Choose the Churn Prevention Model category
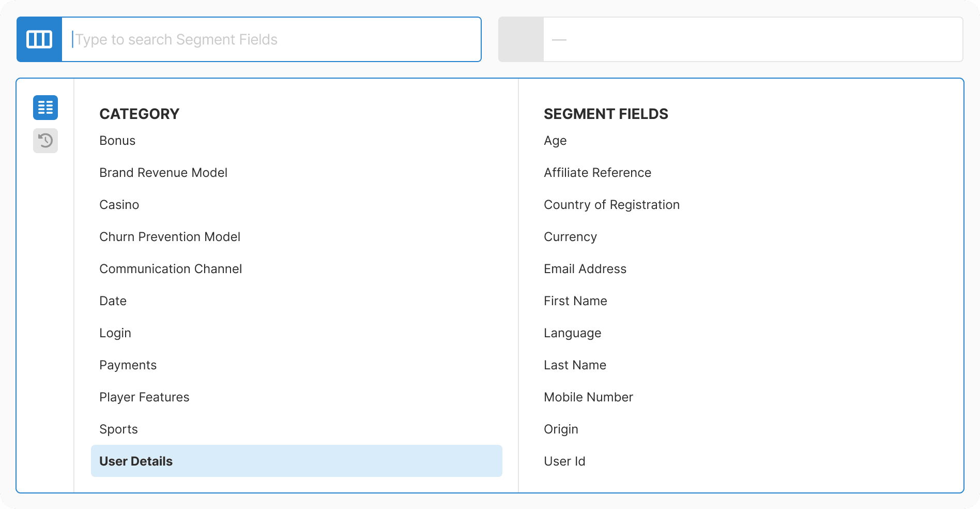The height and width of the screenshot is (509, 980). point(170,236)
